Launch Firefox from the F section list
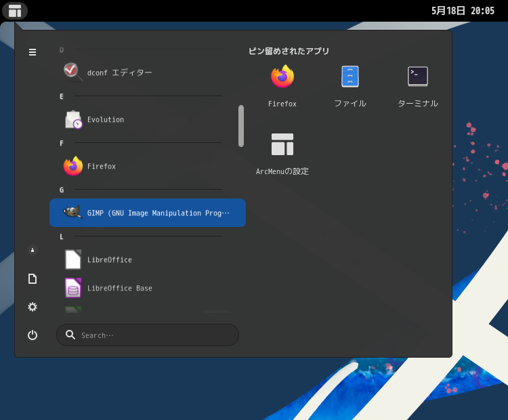 click(148, 166)
